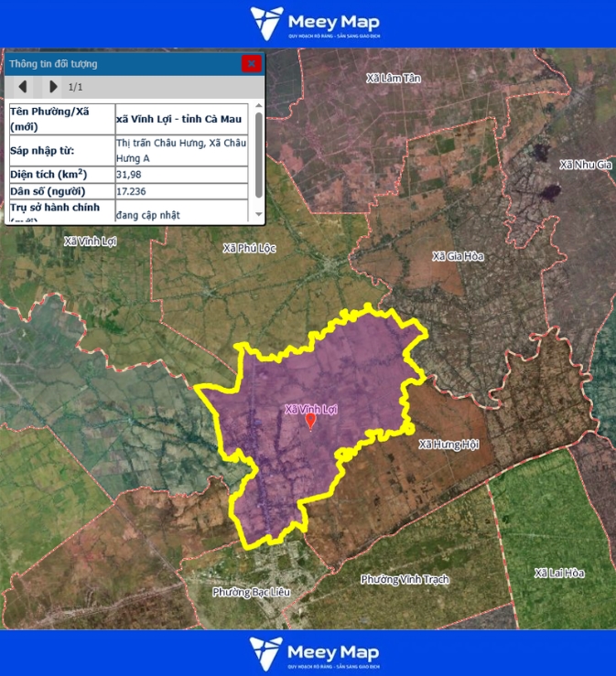Close the Thông tin đối tượng panel
Image resolution: width=616 pixels, height=676 pixels.
[x=251, y=63]
